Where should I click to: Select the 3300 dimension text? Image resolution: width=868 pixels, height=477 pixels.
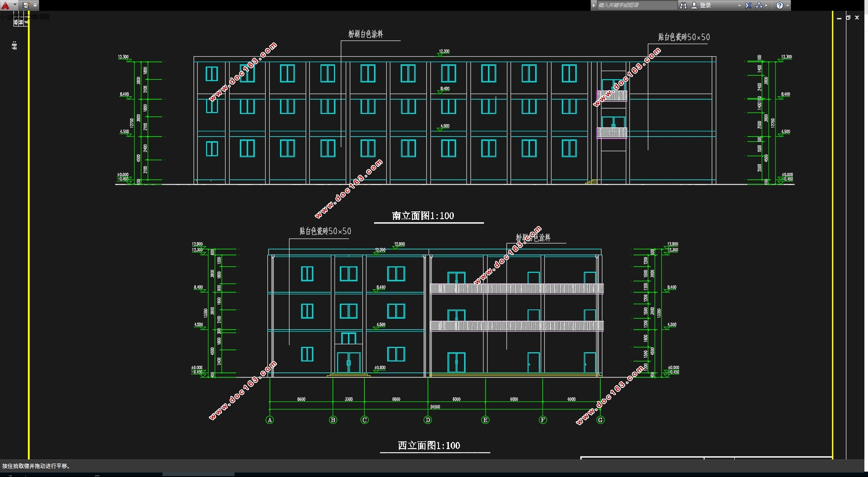(349, 399)
